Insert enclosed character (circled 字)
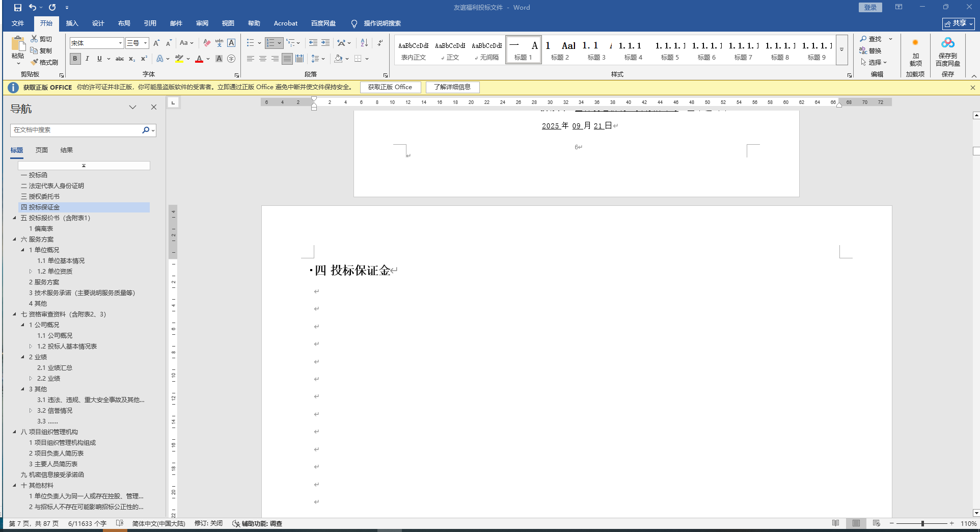This screenshot has width=980, height=532. pyautogui.click(x=231, y=59)
